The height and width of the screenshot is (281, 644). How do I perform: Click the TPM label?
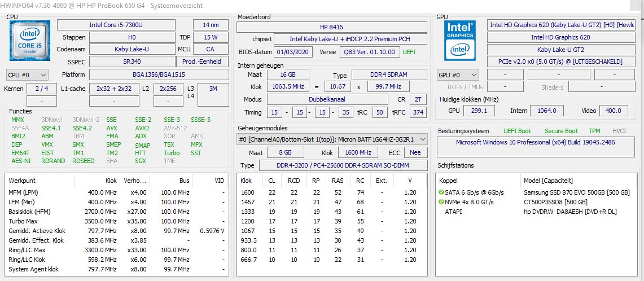point(594,131)
